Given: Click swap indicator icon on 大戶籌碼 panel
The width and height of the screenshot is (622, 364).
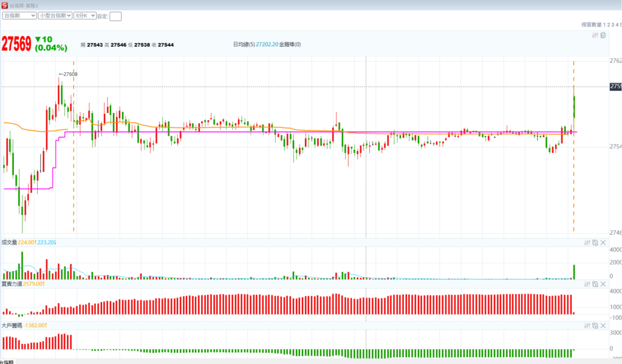Looking at the screenshot, I should pyautogui.click(x=595, y=326).
